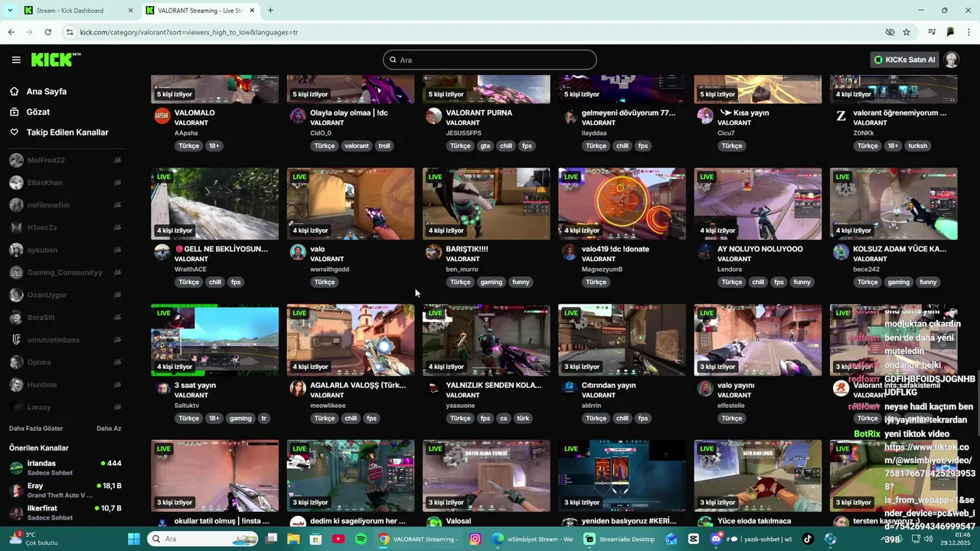Open the Kick hamburger menu

(16, 60)
